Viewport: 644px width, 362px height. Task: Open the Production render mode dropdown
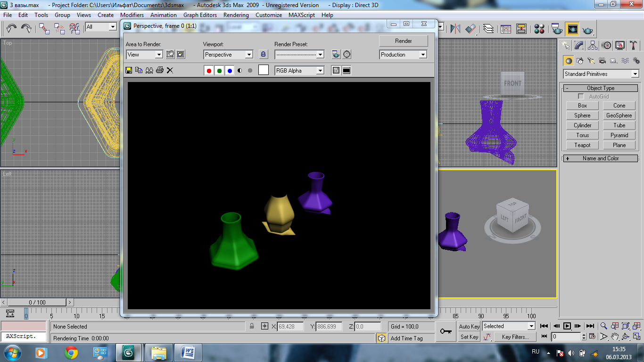click(x=403, y=55)
